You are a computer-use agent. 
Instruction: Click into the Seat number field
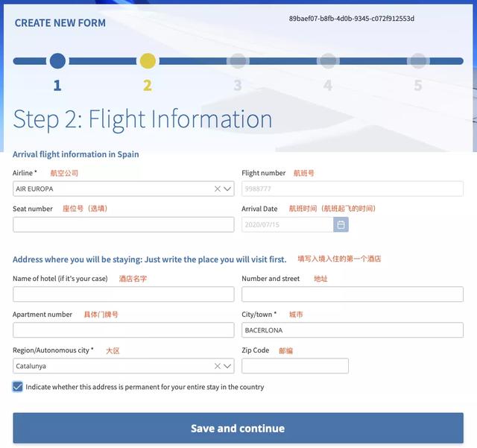point(124,224)
